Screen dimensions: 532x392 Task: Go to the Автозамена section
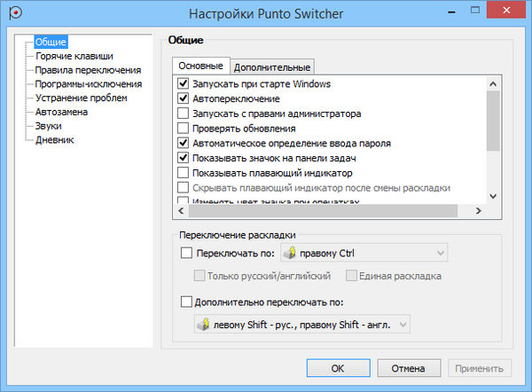click(x=61, y=112)
